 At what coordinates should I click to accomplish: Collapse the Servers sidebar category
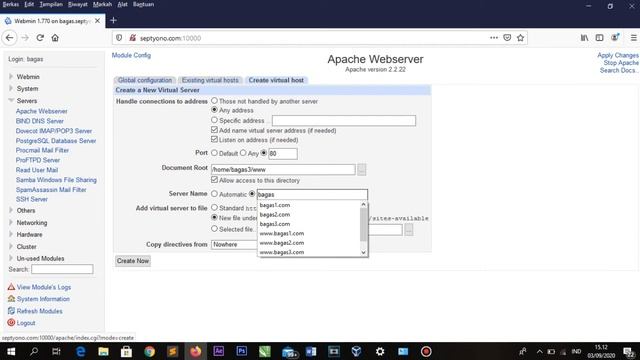coord(11,100)
